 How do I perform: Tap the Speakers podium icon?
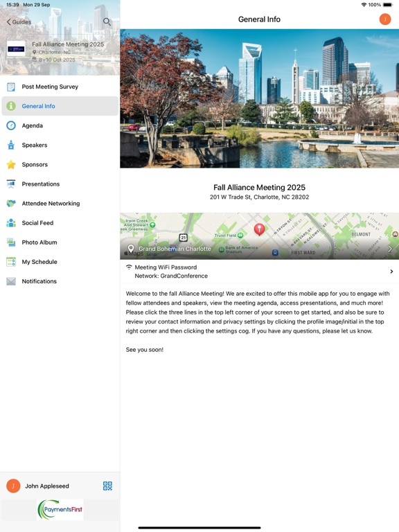click(x=11, y=145)
